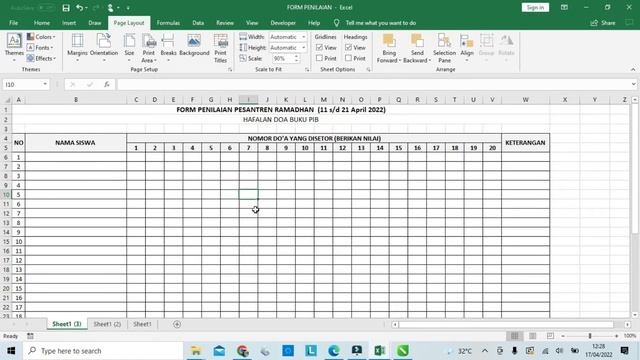
Task: Click the horizontal scrollbar
Action: pyautogui.click(x=506, y=324)
